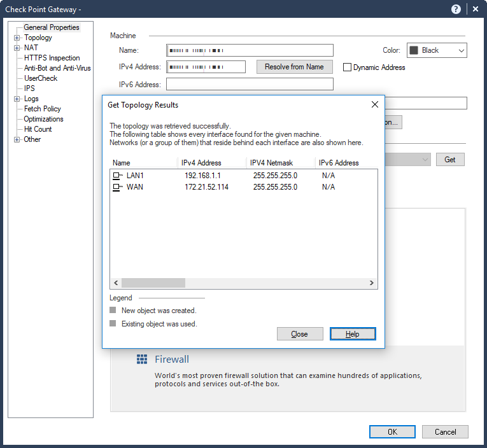The width and height of the screenshot is (487, 448).
Task: Click the scroll right arrow in results table
Action: [373, 283]
